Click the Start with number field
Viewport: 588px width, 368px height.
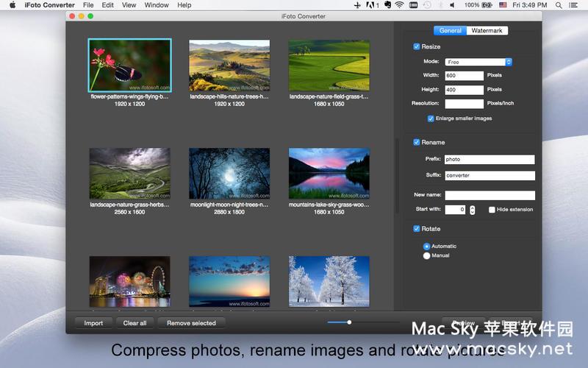tap(455, 210)
